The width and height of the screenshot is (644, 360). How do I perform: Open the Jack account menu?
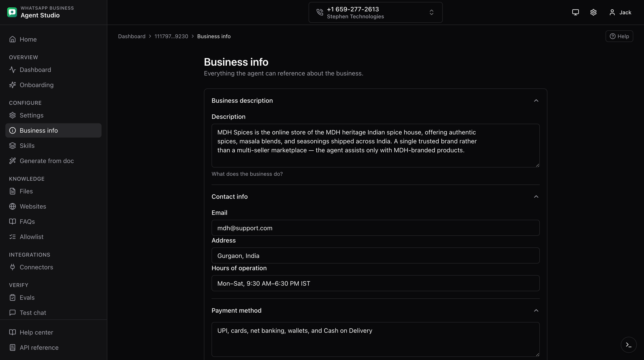tap(620, 12)
